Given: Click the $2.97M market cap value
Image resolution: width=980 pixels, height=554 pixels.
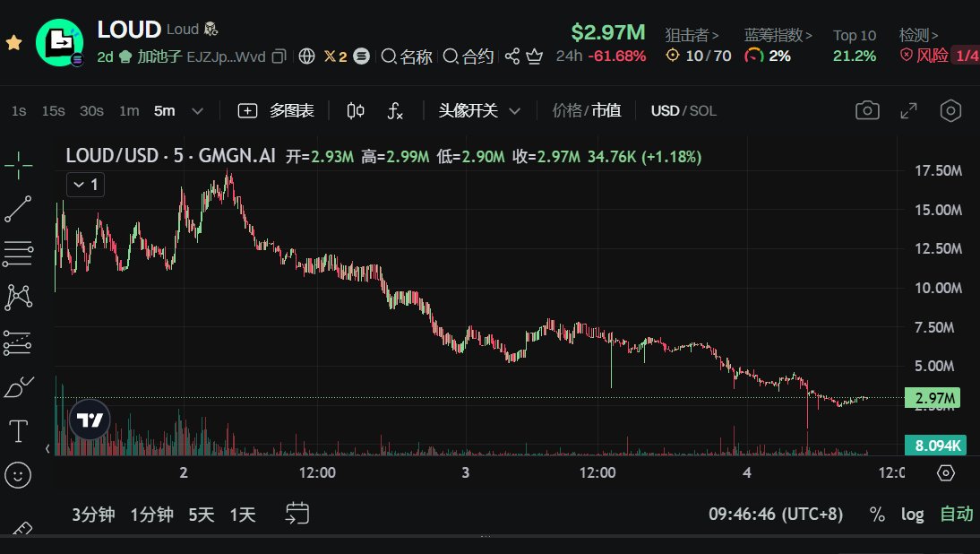Looking at the screenshot, I should [x=607, y=32].
